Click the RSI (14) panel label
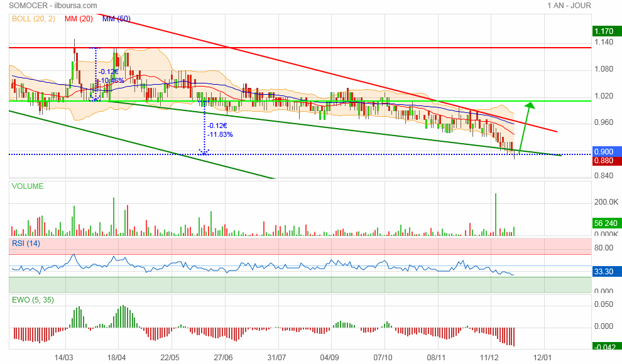Screen dimensions: 622x364 tap(26, 244)
